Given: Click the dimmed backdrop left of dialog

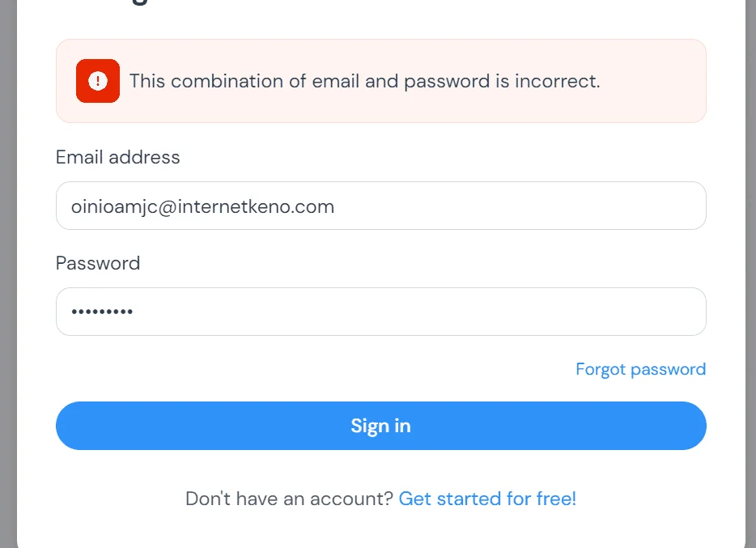Looking at the screenshot, I should click(8, 274).
